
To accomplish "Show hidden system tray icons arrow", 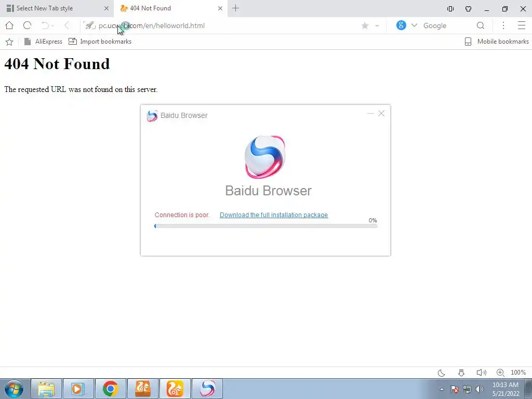I will (x=442, y=389).
